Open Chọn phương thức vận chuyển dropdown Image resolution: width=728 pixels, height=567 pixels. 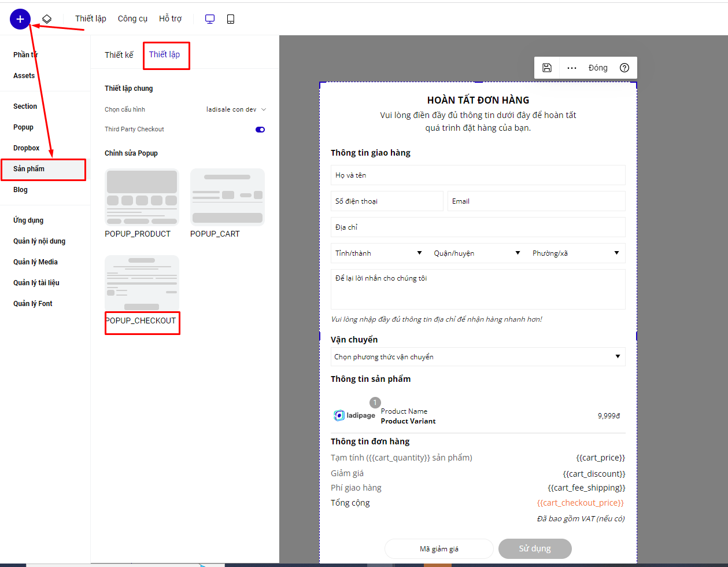pyautogui.click(x=478, y=357)
